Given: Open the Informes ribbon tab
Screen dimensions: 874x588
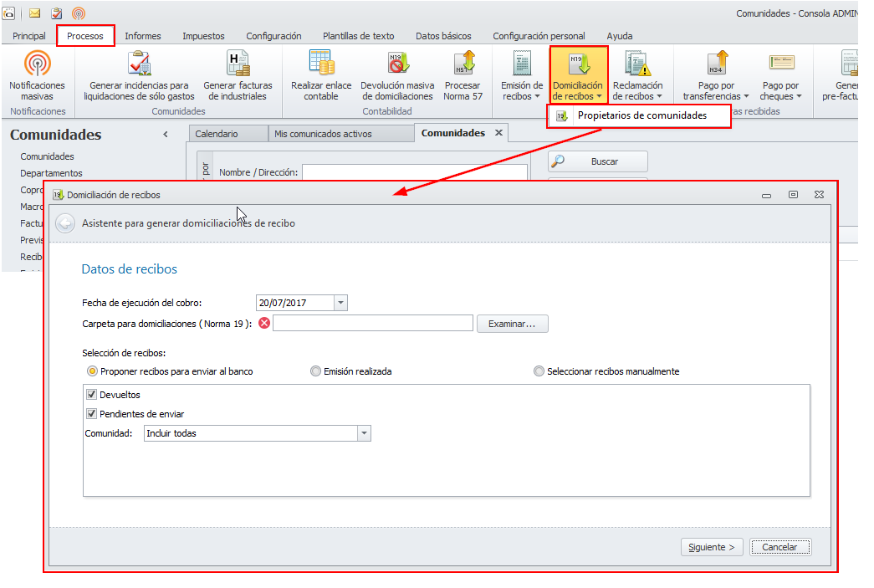Looking at the screenshot, I should [x=143, y=36].
